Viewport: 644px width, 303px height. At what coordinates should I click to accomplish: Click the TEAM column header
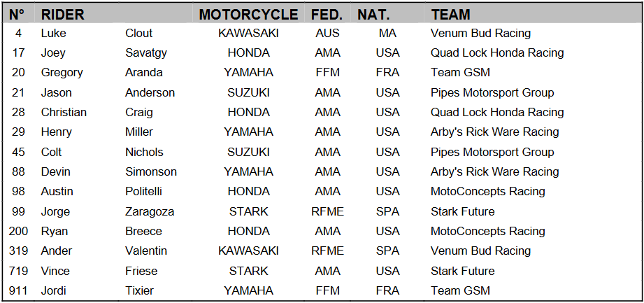(450, 14)
